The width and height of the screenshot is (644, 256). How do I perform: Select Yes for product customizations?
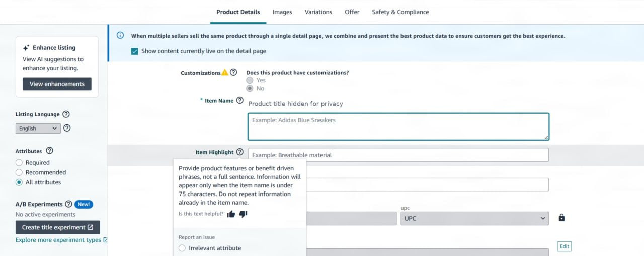point(250,80)
